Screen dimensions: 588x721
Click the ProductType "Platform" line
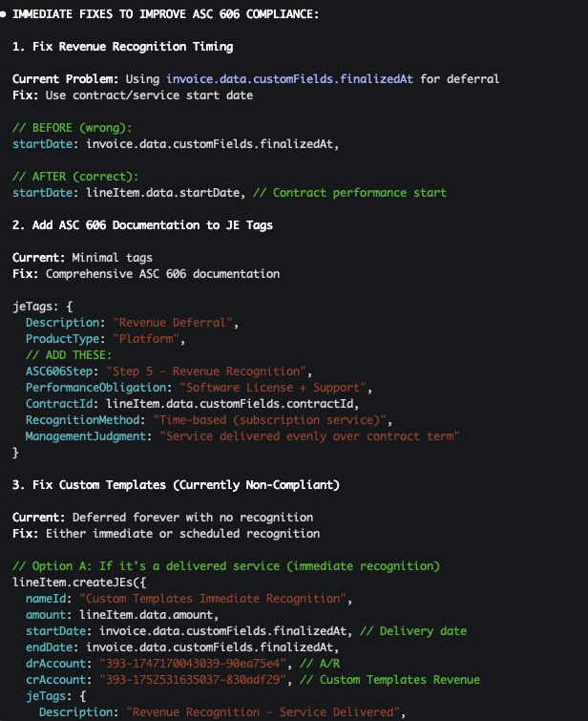(x=105, y=339)
